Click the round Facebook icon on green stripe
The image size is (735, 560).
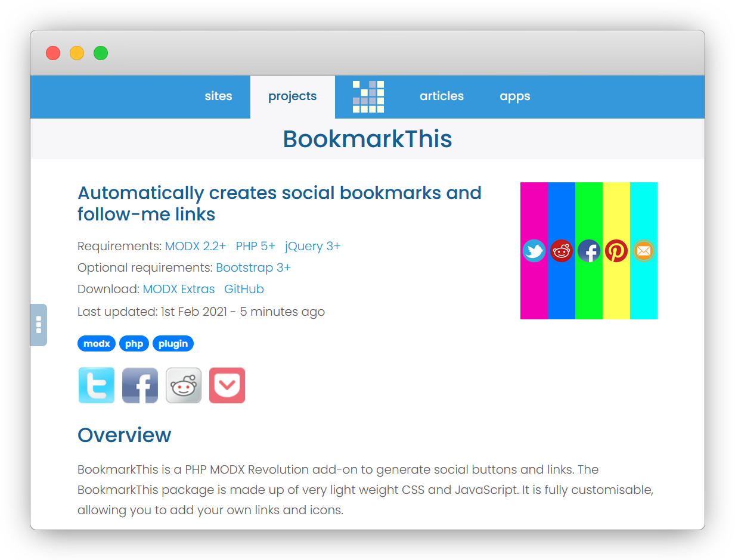[x=589, y=251]
